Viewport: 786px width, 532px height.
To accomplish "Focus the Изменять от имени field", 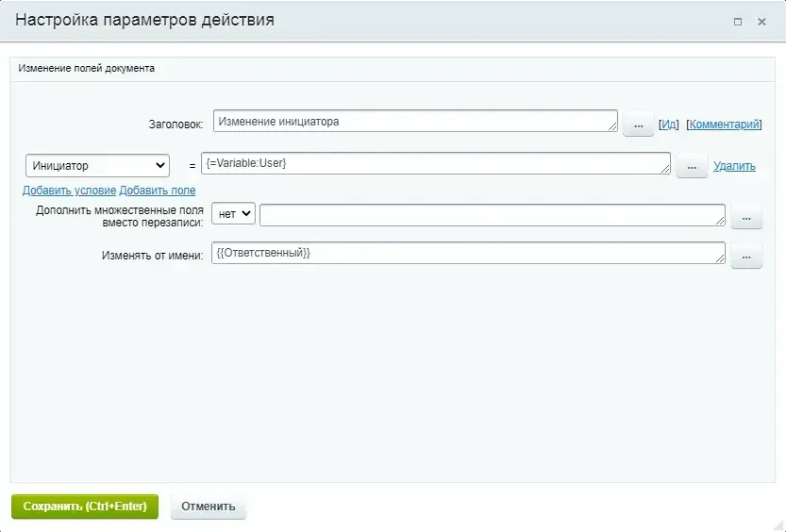I will 468,253.
